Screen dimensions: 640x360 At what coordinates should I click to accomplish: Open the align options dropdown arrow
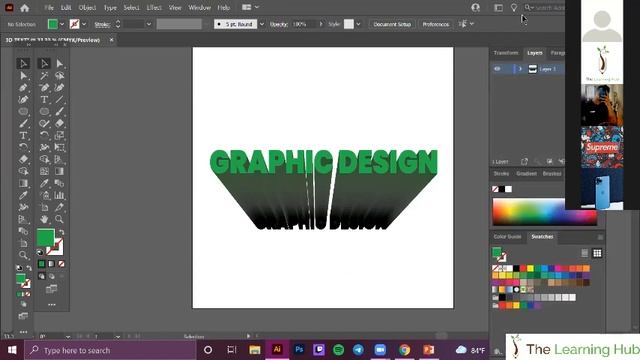[472, 24]
